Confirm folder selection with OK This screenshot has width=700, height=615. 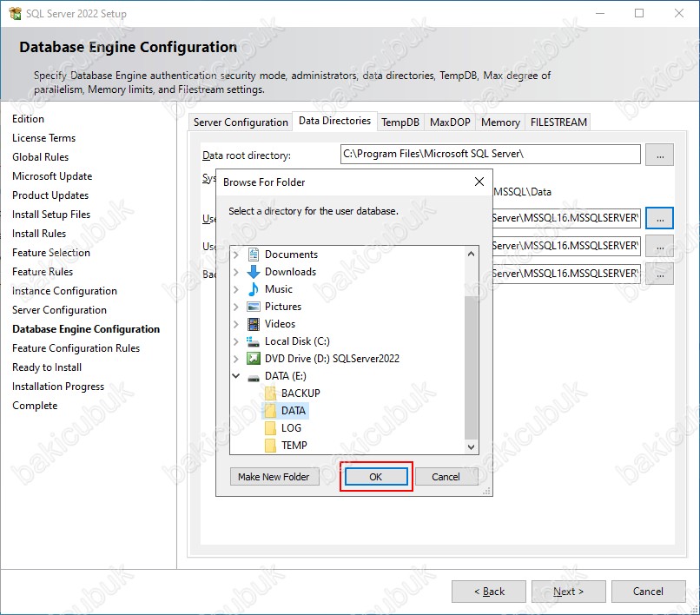pyautogui.click(x=376, y=477)
